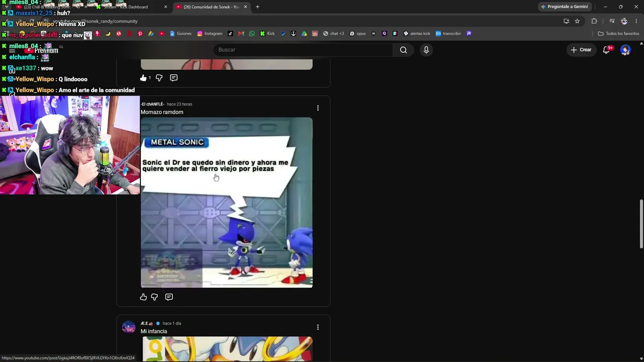The image size is (644, 362).
Task: Open the Pinterest bookmark icon
Action: coord(140,34)
